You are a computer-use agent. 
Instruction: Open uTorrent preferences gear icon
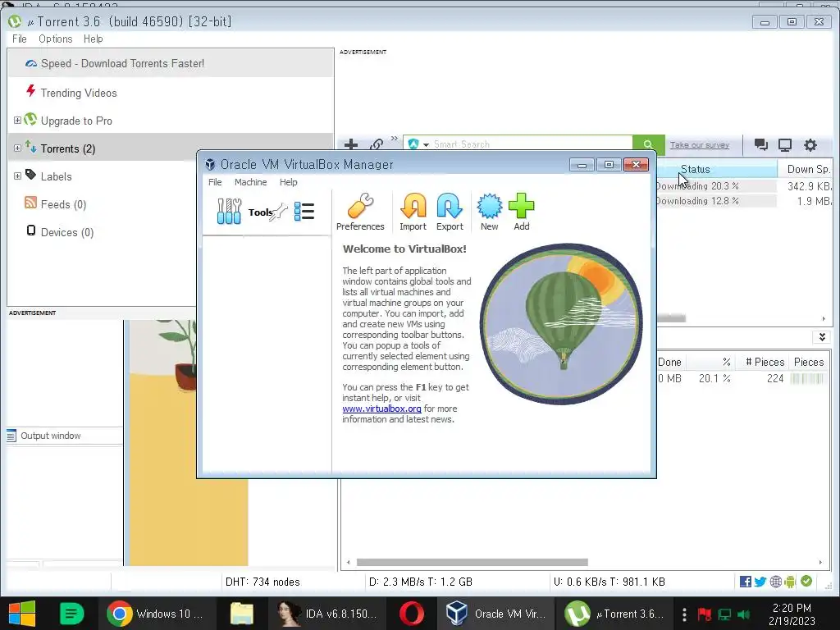tap(810, 144)
